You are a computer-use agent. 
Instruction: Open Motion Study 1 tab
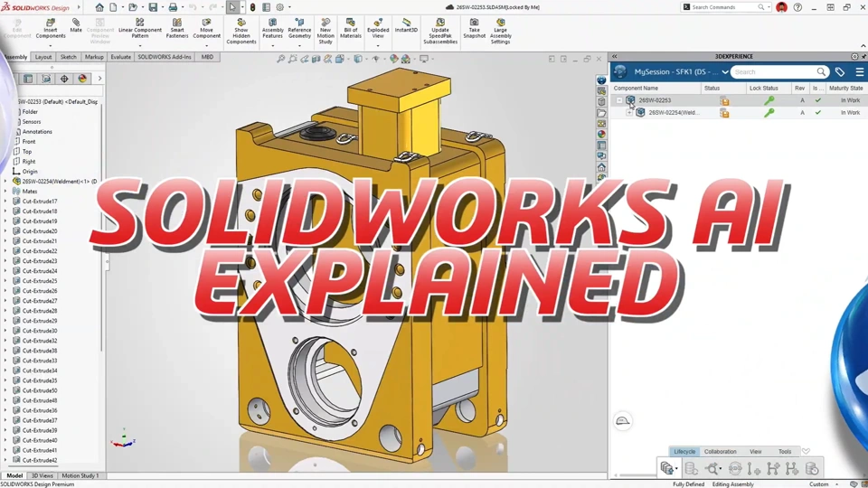pos(80,476)
